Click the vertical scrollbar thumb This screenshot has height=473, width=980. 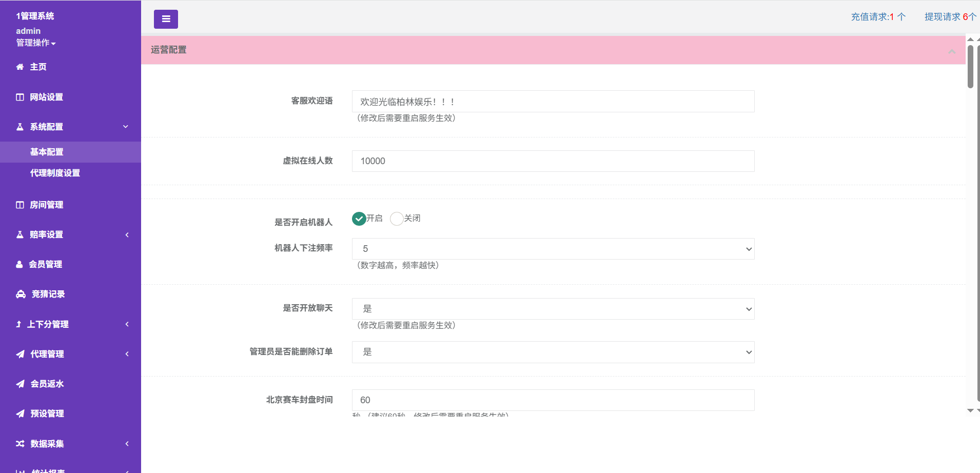(x=970, y=67)
